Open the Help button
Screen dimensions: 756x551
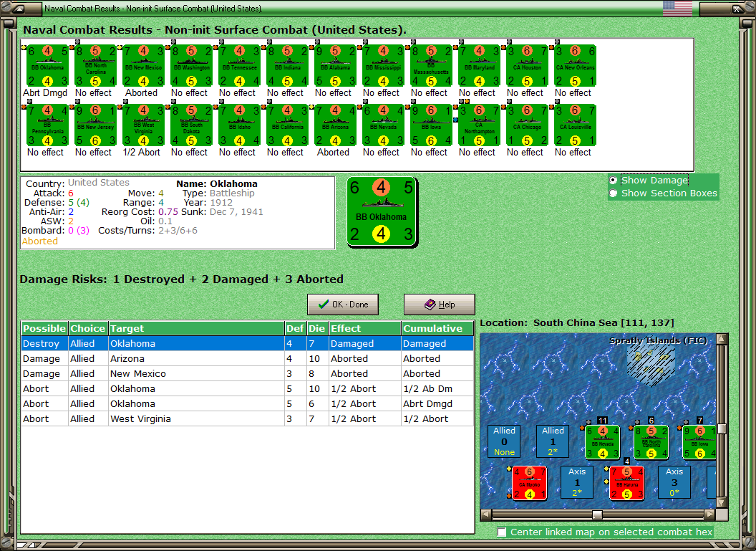click(x=440, y=305)
